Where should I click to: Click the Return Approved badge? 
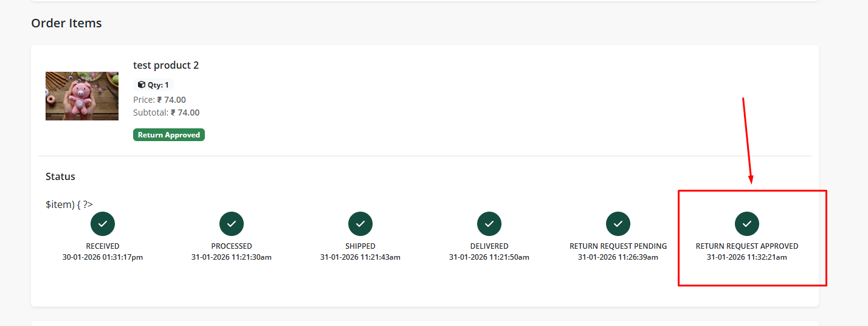(x=169, y=135)
